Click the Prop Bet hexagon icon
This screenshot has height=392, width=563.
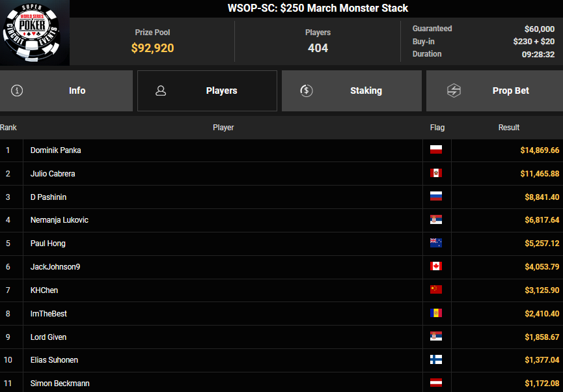(x=454, y=91)
